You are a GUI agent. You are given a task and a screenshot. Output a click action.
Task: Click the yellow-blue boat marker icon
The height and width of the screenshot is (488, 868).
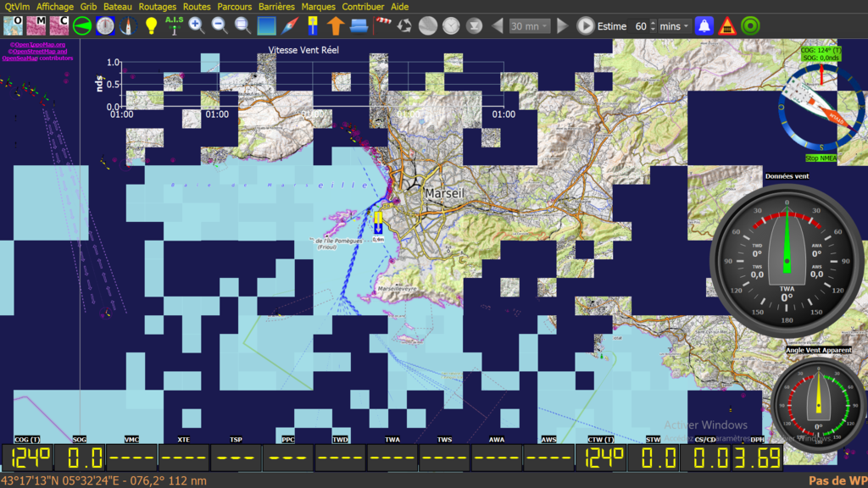tap(313, 26)
